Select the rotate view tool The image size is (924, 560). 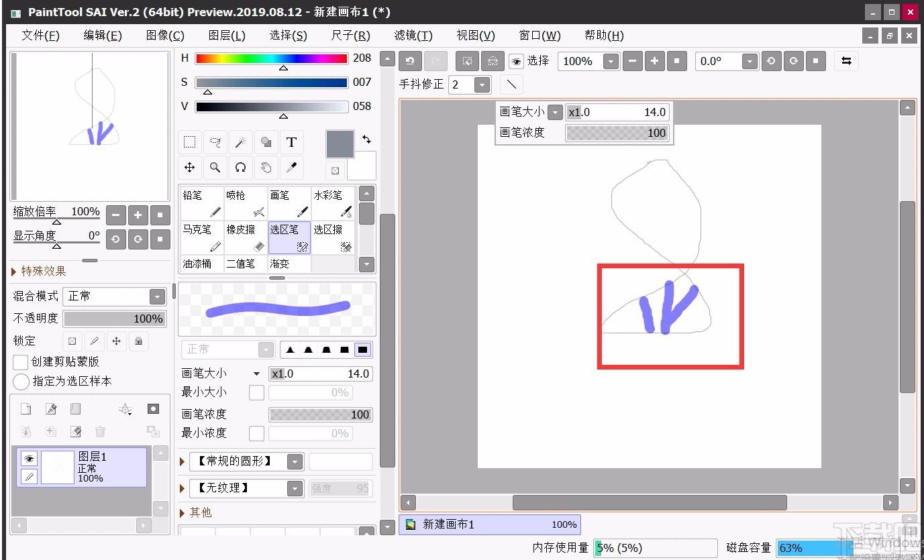(240, 168)
